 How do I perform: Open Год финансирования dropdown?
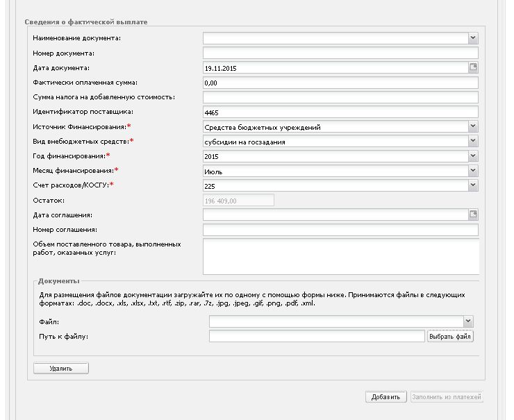[473, 156]
